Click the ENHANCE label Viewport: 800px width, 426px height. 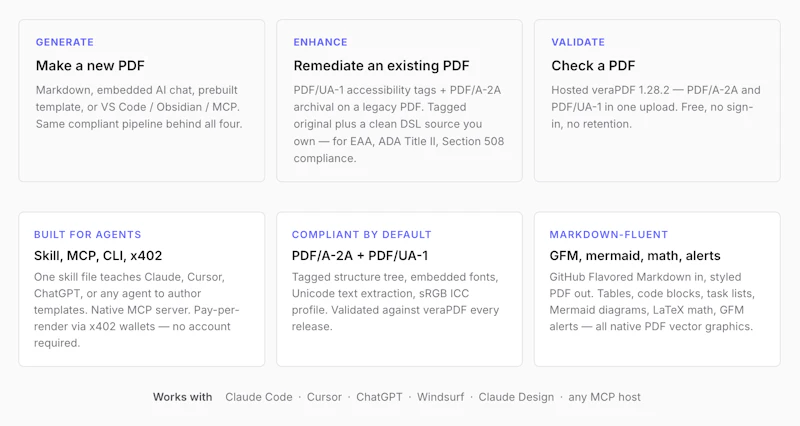(x=320, y=42)
